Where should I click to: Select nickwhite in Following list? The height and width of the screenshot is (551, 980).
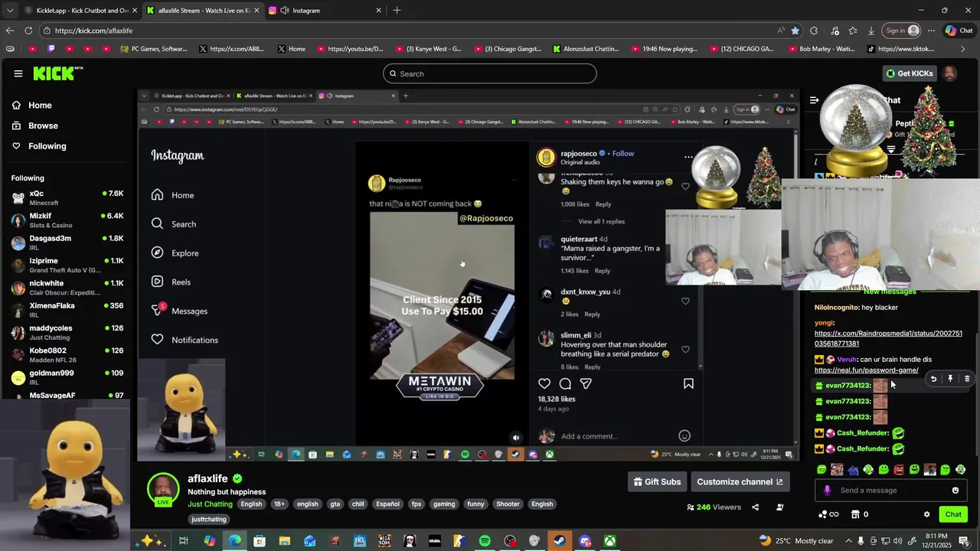pos(67,288)
